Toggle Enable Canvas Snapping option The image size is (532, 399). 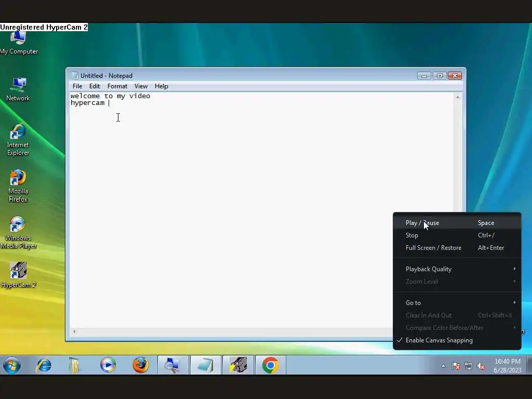coord(457,340)
